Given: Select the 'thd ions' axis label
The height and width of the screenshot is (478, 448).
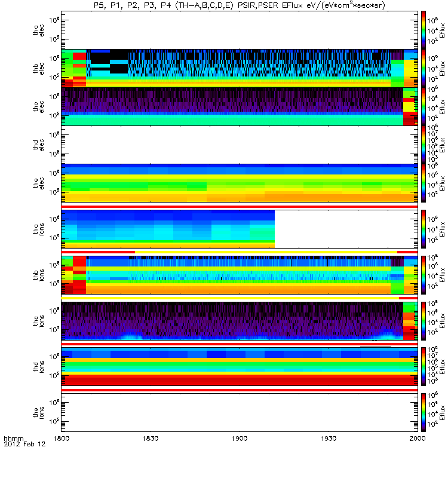Looking at the screenshot, I should 39,367.
